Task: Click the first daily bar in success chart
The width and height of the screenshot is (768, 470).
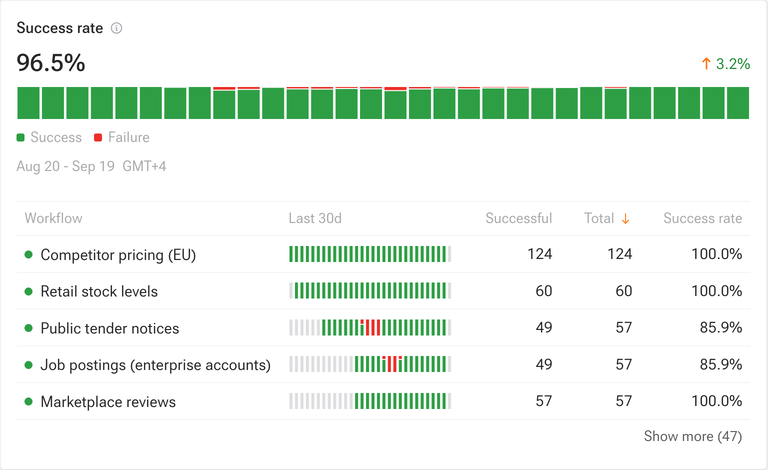Action: tap(28, 103)
